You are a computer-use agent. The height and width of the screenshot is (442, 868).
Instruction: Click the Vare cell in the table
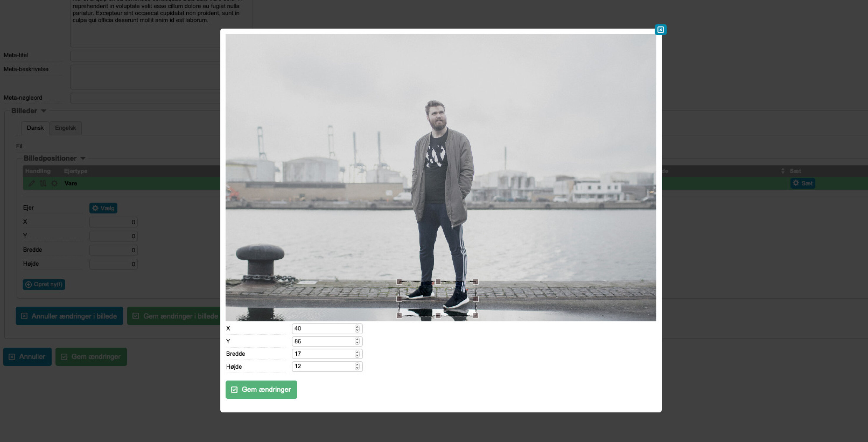tap(71, 183)
